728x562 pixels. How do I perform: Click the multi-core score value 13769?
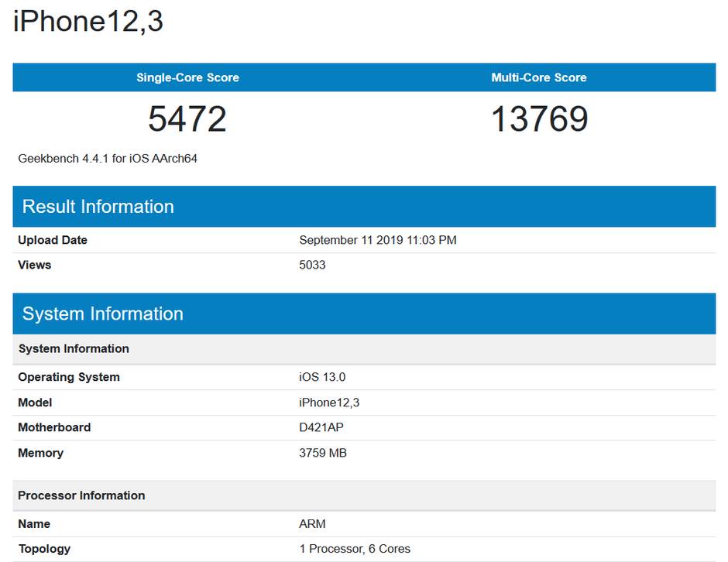(x=540, y=118)
